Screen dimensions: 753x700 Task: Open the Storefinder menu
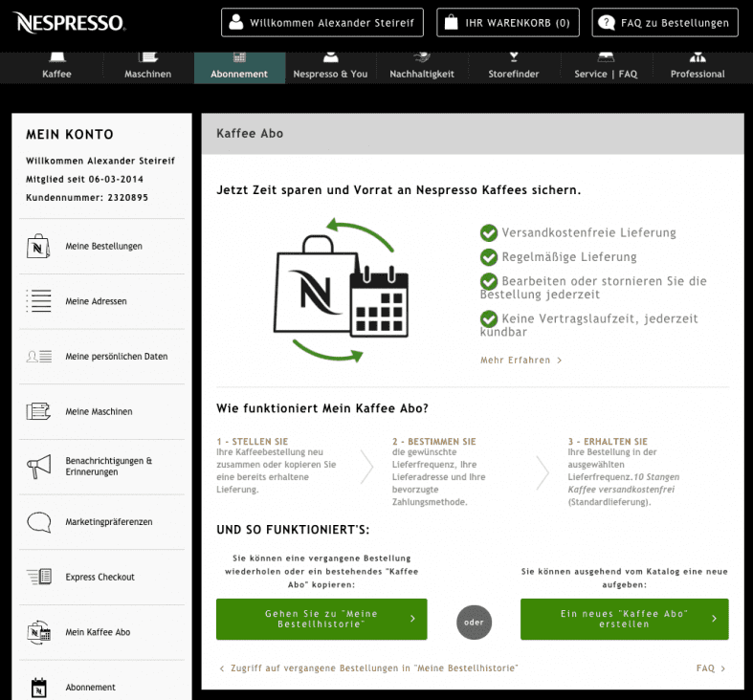(514, 68)
